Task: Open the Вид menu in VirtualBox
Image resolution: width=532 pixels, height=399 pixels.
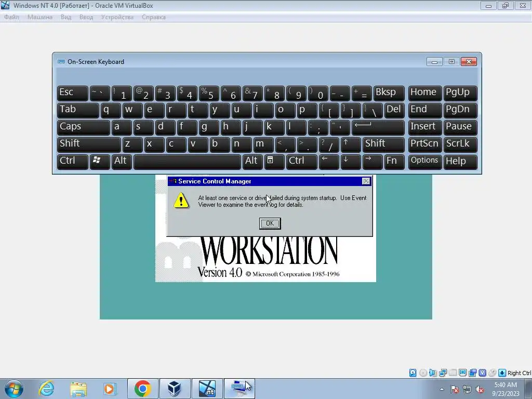Action: tap(66, 17)
